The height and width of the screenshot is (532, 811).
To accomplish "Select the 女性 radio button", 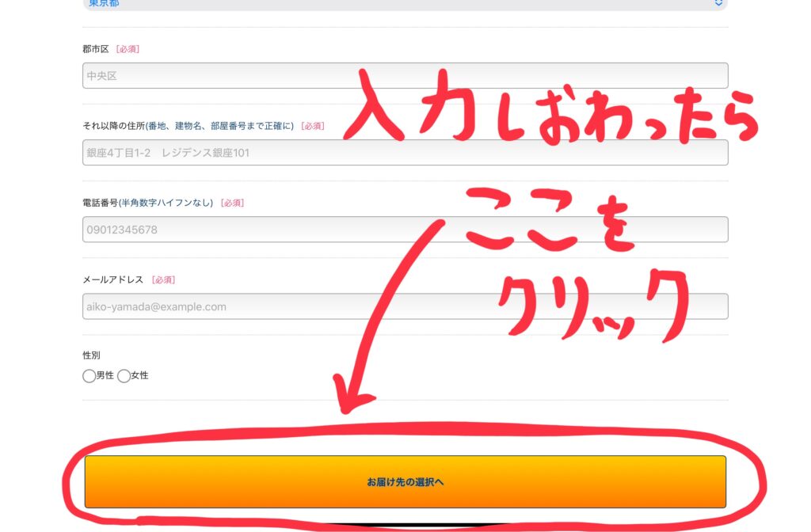I will pyautogui.click(x=124, y=376).
